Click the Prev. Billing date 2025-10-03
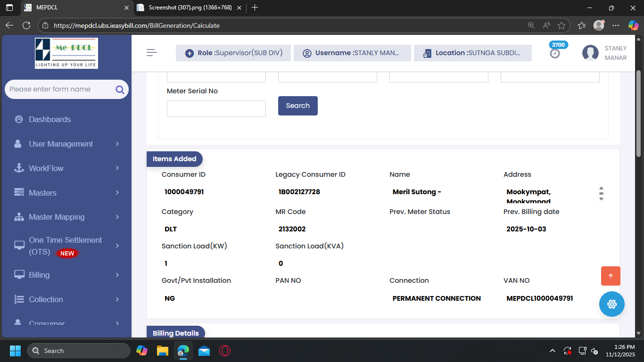 (526, 229)
